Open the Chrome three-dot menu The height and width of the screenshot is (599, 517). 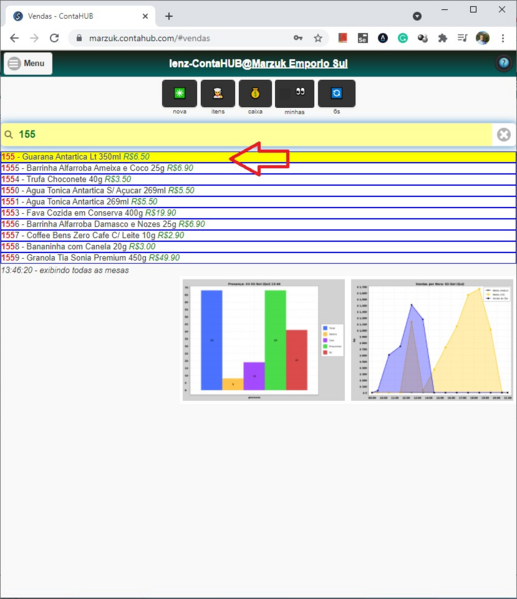pos(503,38)
